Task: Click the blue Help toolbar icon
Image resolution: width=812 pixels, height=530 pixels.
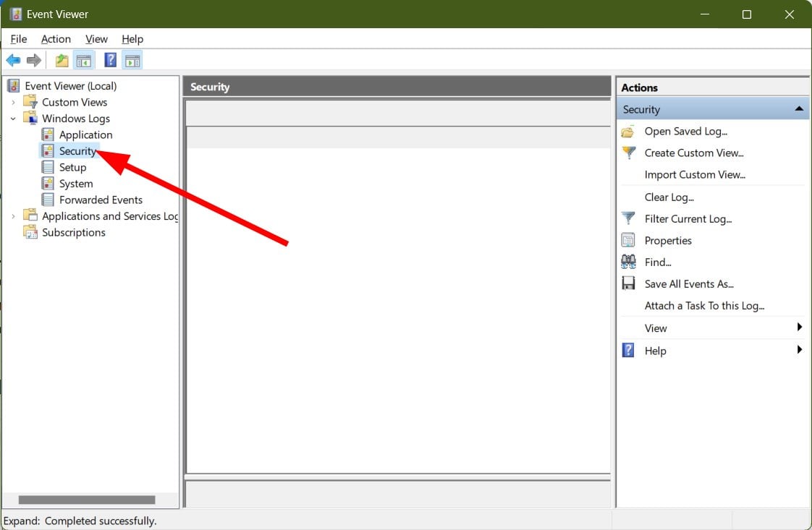Action: pyautogui.click(x=110, y=60)
